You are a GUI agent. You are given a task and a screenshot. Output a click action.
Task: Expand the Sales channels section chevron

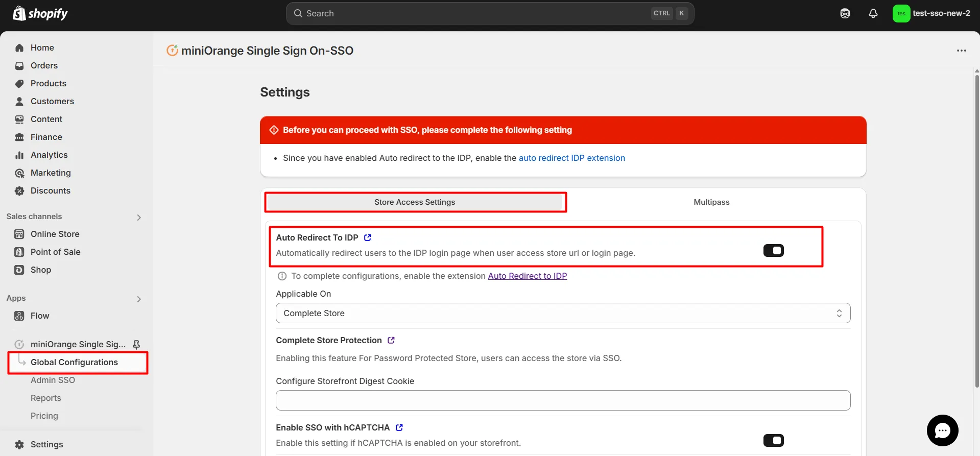point(139,217)
